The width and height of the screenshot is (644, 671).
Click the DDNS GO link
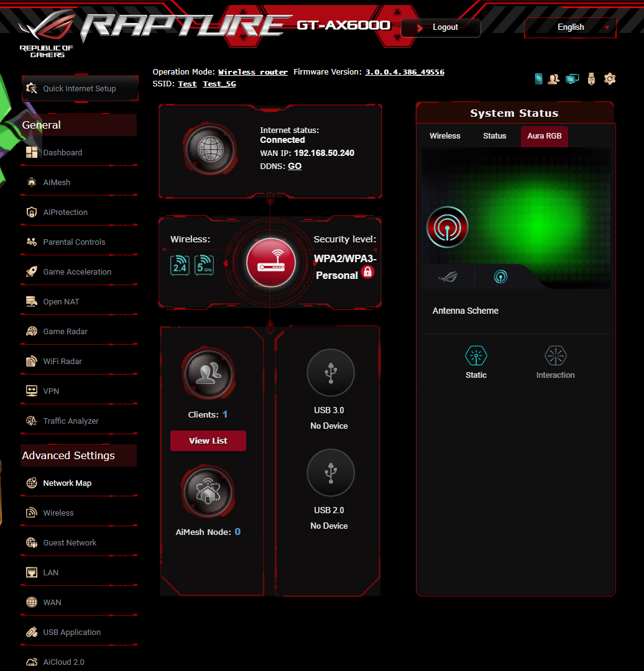click(x=295, y=166)
